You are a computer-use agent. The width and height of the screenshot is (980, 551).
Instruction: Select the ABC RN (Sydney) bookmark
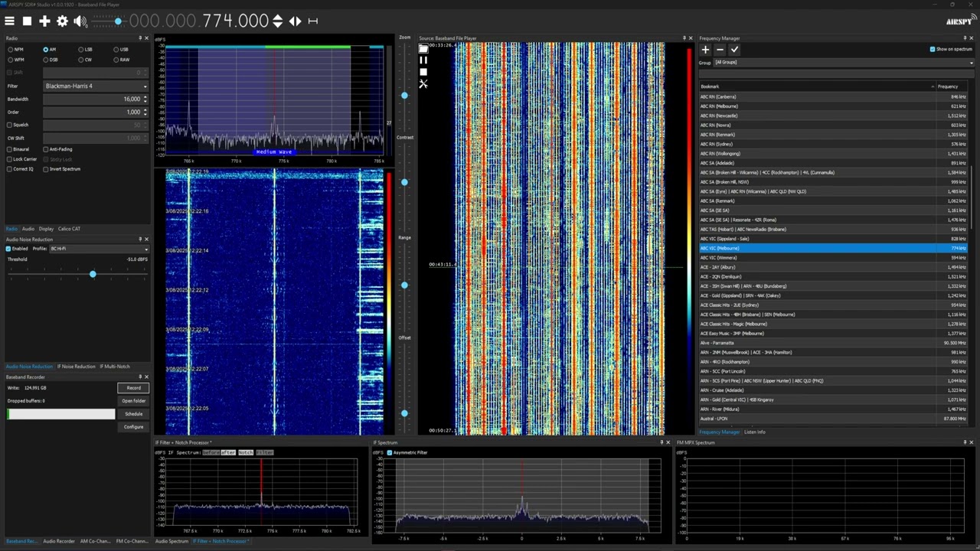pos(833,144)
